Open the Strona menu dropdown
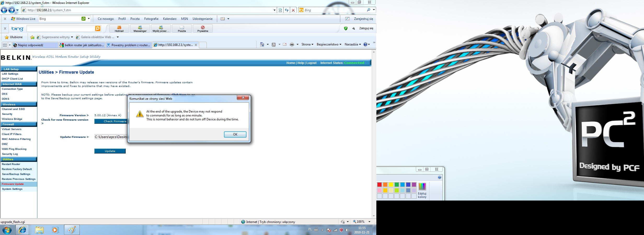Image resolution: width=644 pixels, height=235 pixels. tap(307, 44)
